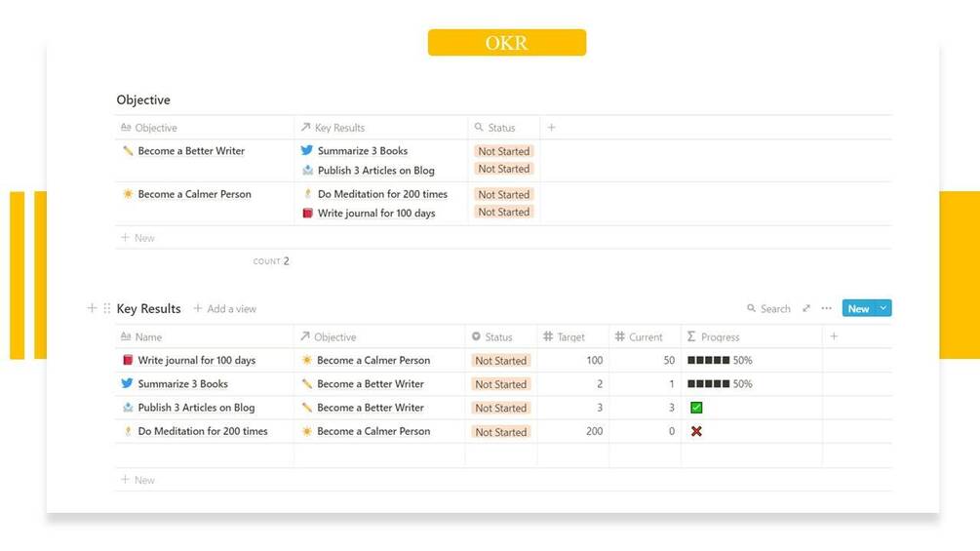Click Become a Better Writer in Publish 3 Articles row
Viewport: 980px width, 551px height.
click(370, 408)
